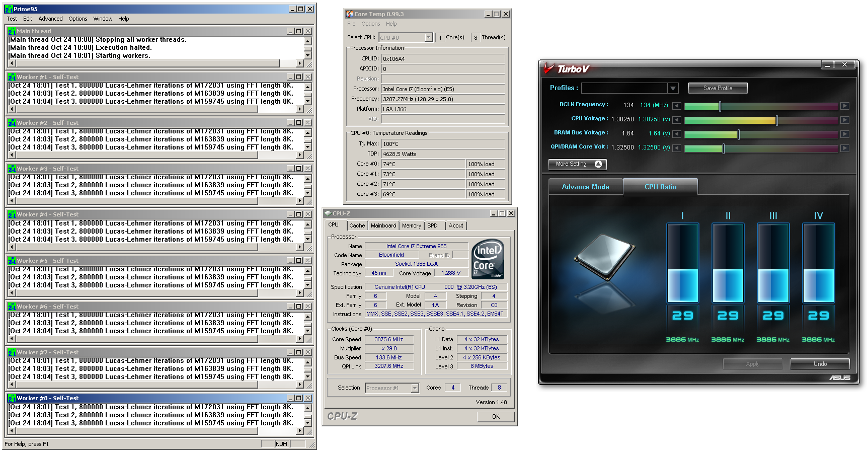The image size is (868, 455).
Task: Click horizontal scrollbar in Worker #7 window
Action: click(x=156, y=385)
